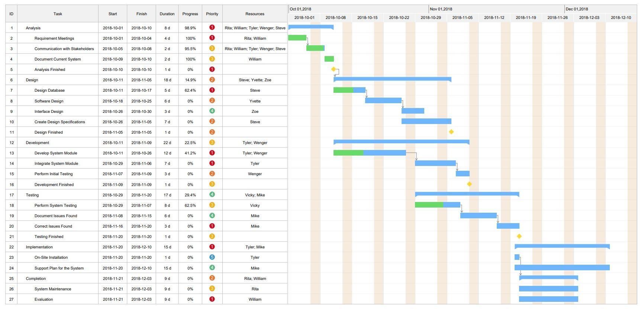
Task: Select green priority 4 icon for Interface Design
Action: pos(212,111)
